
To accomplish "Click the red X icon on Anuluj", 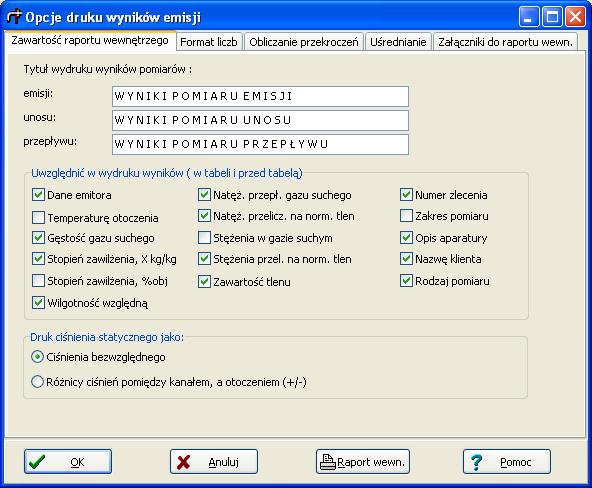I will (x=183, y=462).
